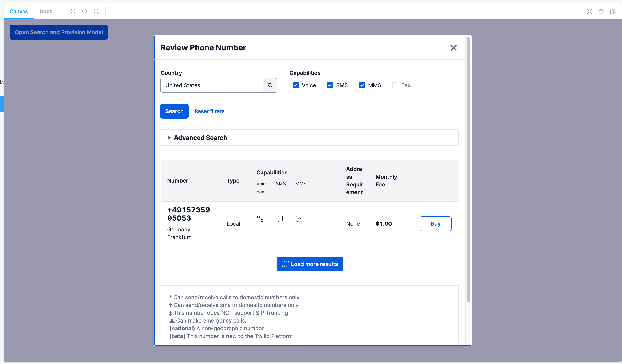
Task: Click the blue Search button
Action: 174,111
